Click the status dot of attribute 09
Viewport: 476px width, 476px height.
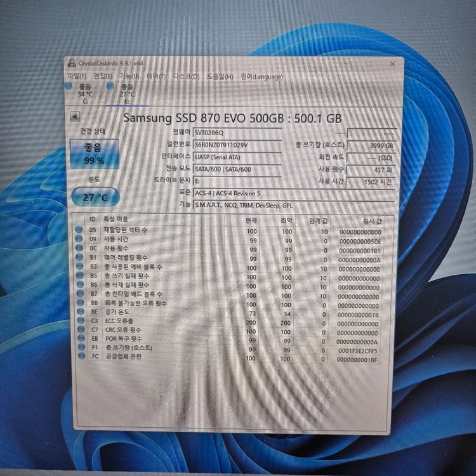click(x=79, y=239)
